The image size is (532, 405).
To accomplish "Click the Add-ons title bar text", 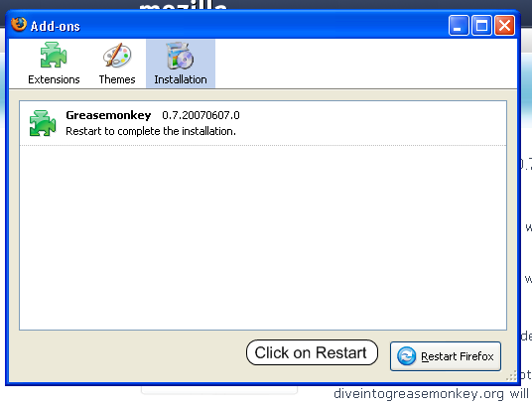I will 55,26.
